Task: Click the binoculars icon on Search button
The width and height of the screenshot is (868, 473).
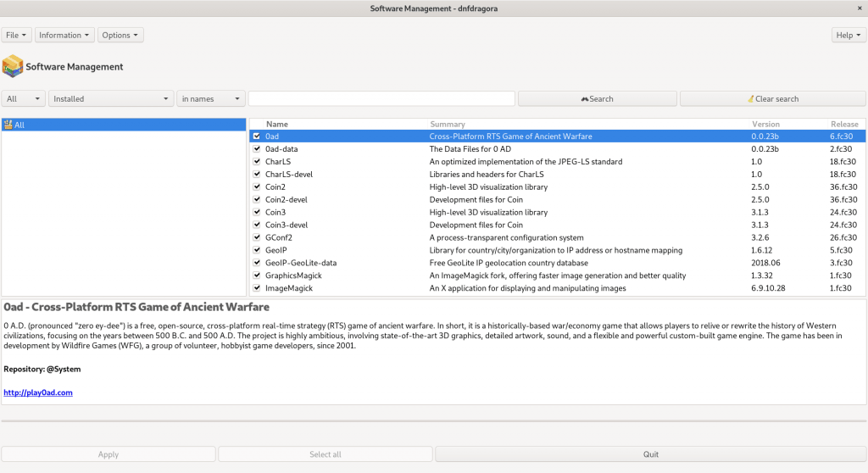Action: (x=584, y=99)
